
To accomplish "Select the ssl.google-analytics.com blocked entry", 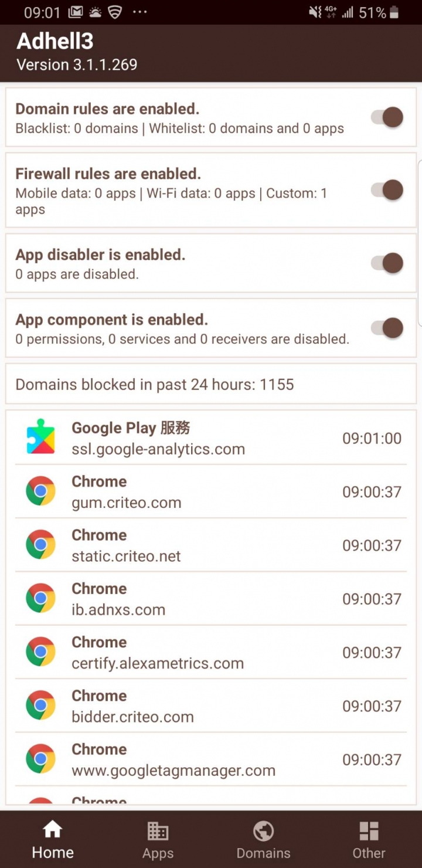I will 211,438.
